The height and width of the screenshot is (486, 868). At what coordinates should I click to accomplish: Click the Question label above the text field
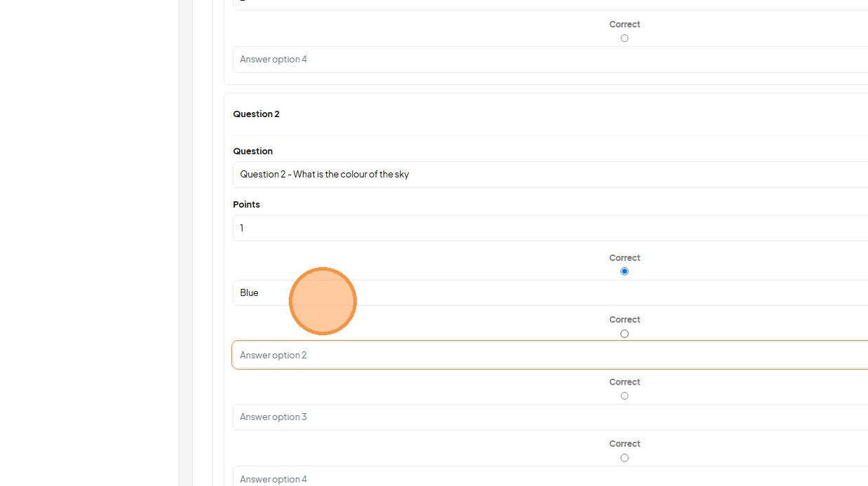[252, 151]
